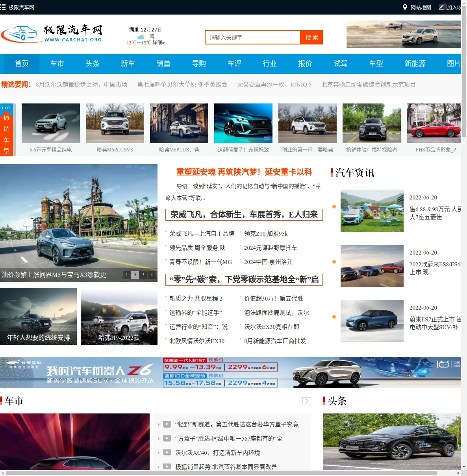
Task: Open the boxed headline “零”先“碳”索
Action: 244,280
